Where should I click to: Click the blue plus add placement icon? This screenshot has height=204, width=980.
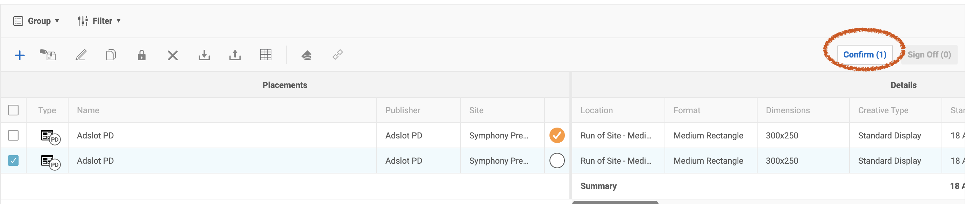click(x=19, y=55)
